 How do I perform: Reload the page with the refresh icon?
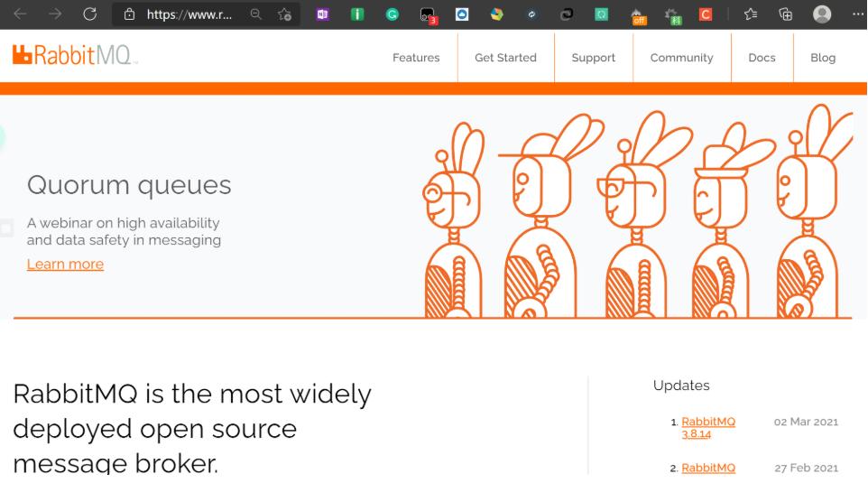coord(89,14)
